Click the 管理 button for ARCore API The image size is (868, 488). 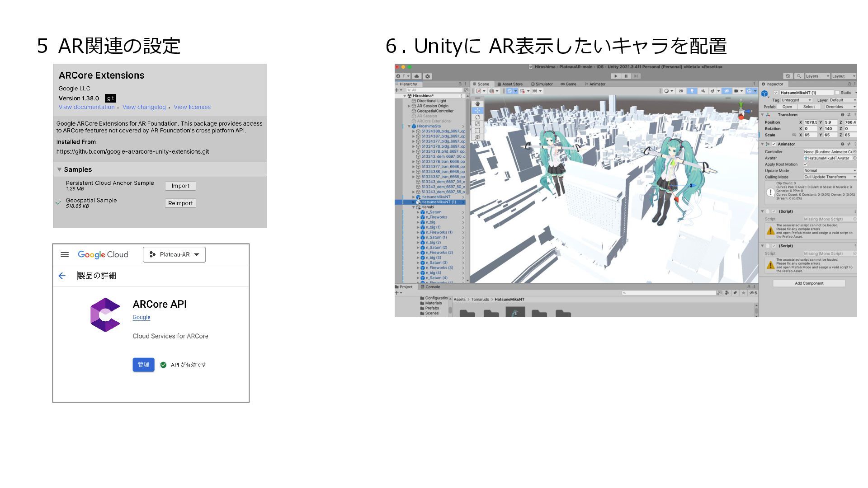point(143,365)
